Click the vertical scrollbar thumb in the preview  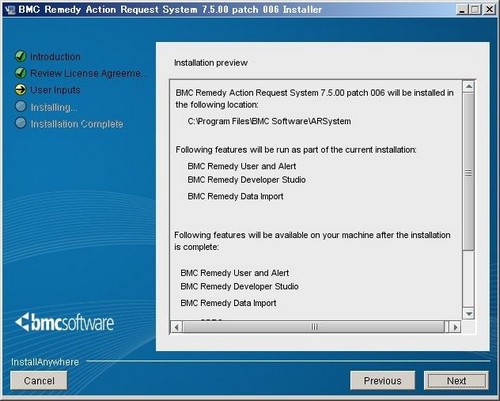469,172
